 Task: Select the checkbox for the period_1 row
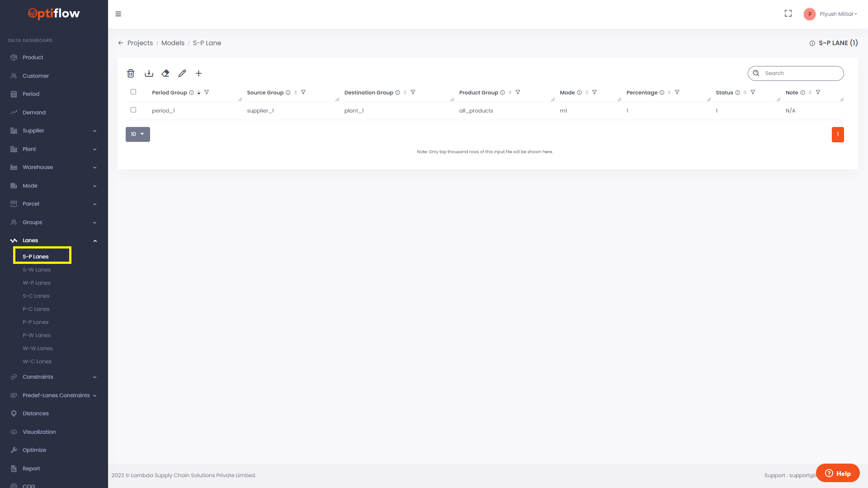(x=133, y=110)
